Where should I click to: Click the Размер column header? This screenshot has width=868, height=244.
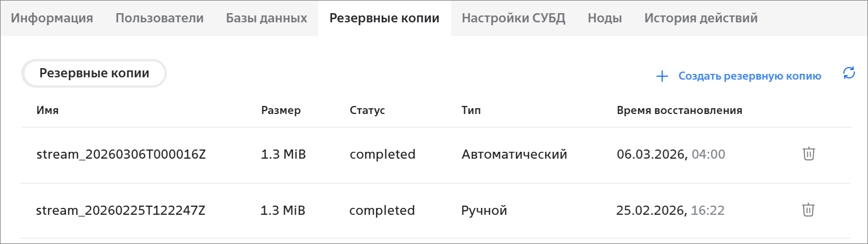point(280,111)
